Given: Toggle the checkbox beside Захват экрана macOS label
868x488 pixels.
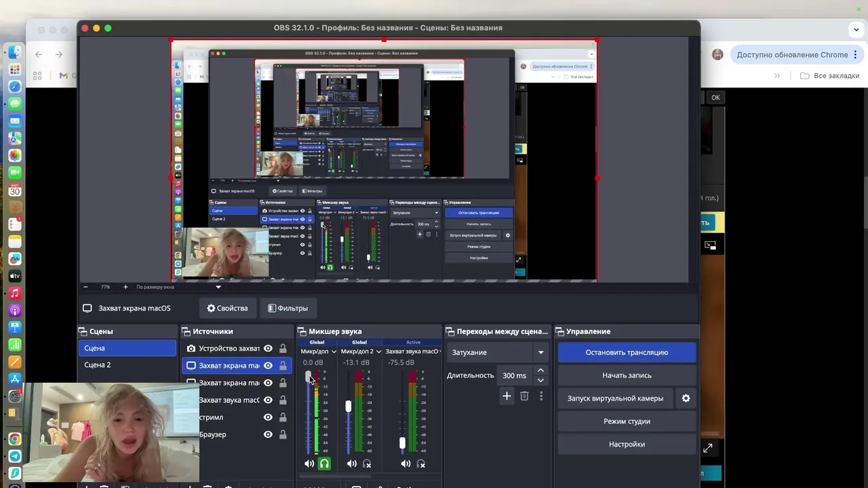Looking at the screenshot, I should tap(87, 308).
